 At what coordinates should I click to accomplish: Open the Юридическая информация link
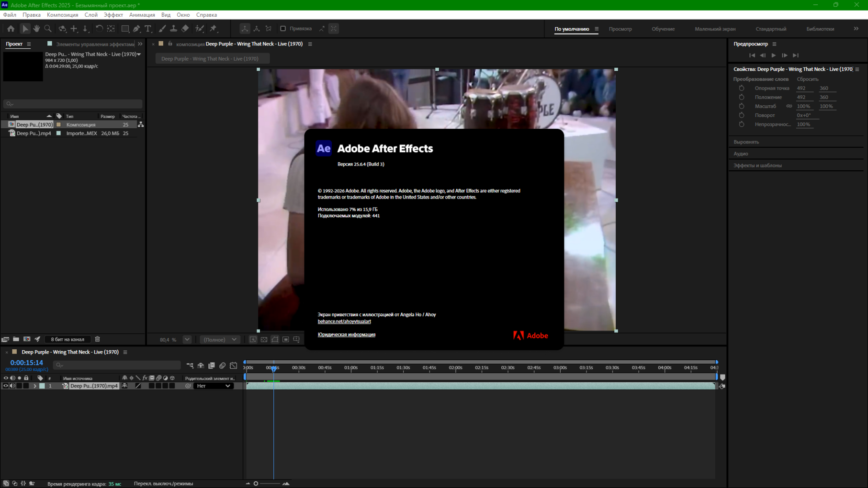[x=346, y=334]
